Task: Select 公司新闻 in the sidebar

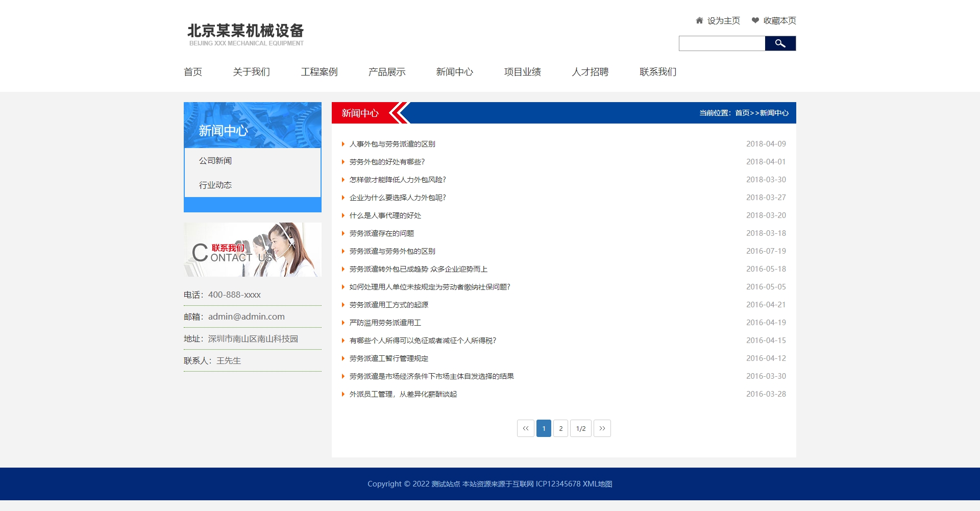Action: click(x=215, y=161)
